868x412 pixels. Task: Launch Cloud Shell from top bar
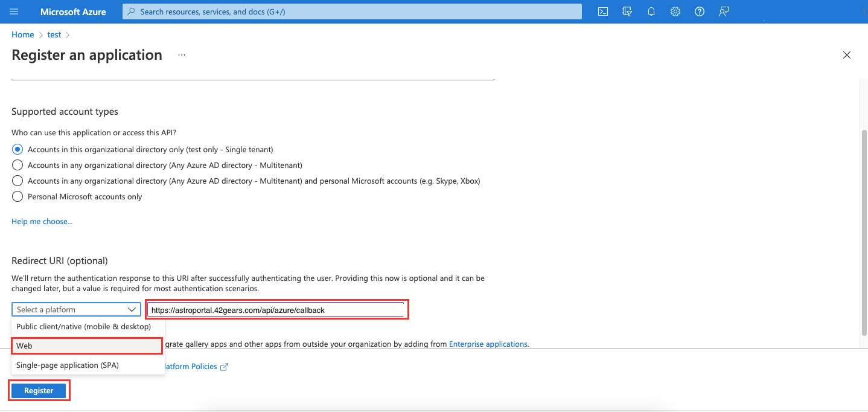pyautogui.click(x=602, y=11)
